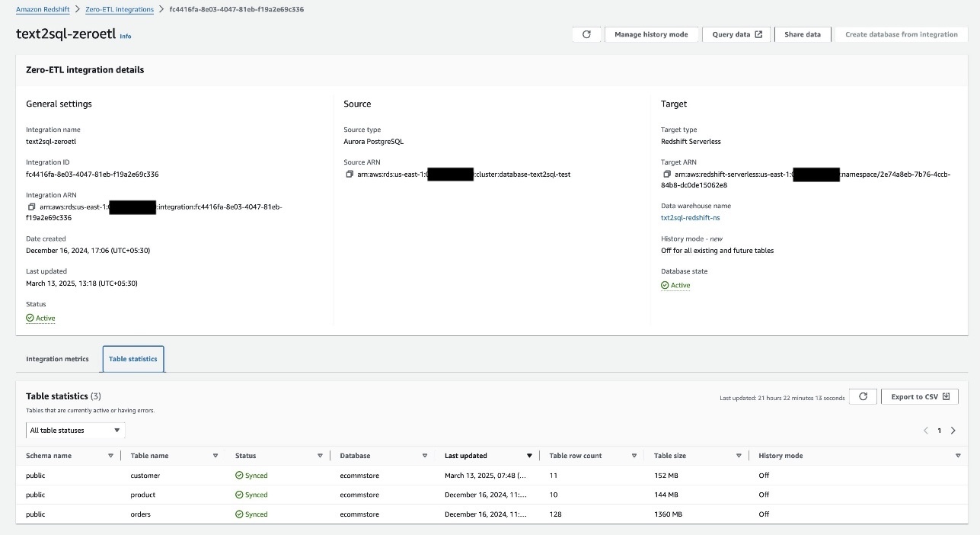Sort by Schema name column arrow
Image resolution: width=980 pixels, height=535 pixels.
pos(110,456)
